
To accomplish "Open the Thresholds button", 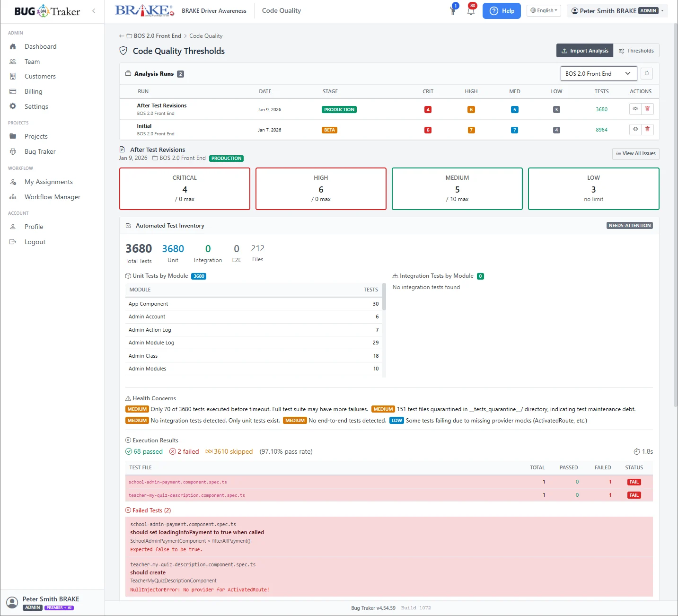I will click(x=636, y=51).
